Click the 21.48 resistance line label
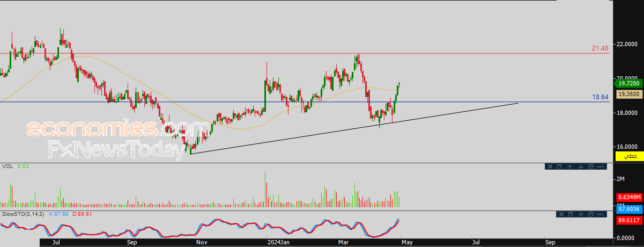Viewport: 644px width, 247px height. 599,48
